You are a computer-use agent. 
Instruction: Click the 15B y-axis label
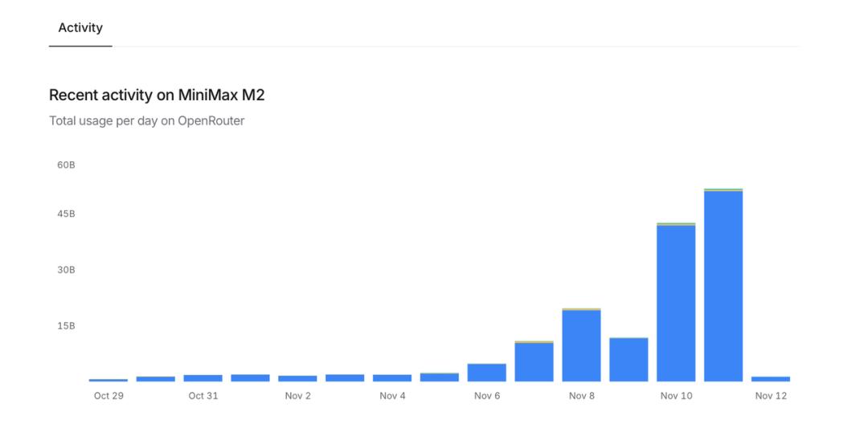click(66, 326)
